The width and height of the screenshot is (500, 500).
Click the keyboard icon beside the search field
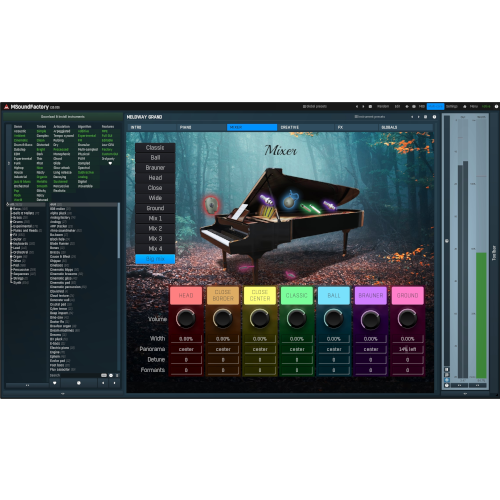click(104, 375)
